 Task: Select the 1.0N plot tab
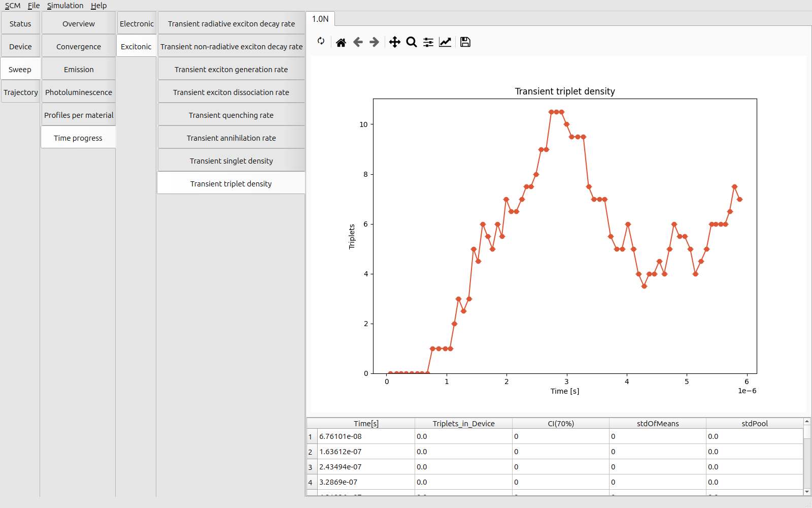coord(320,19)
